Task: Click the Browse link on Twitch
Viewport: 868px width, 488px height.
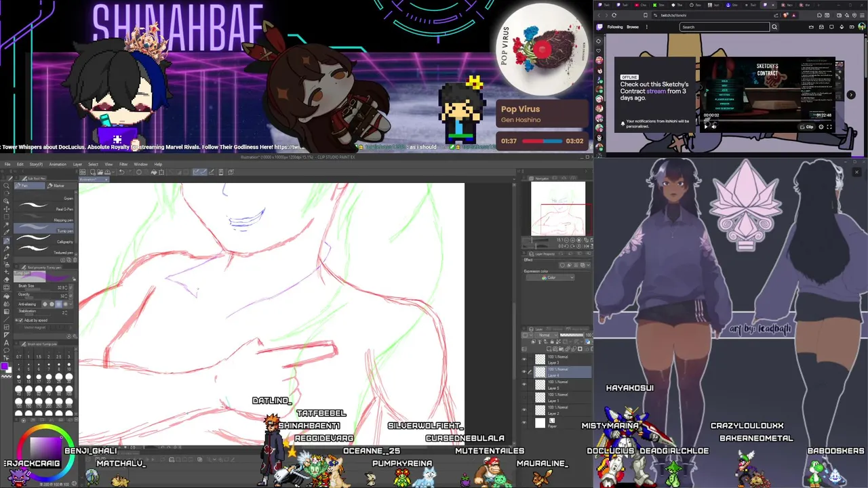Action: pos(633,27)
